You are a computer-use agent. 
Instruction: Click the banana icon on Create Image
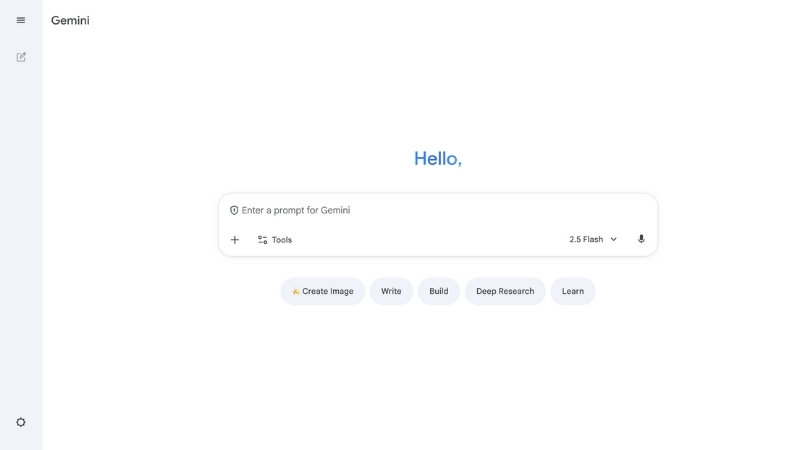(x=296, y=291)
